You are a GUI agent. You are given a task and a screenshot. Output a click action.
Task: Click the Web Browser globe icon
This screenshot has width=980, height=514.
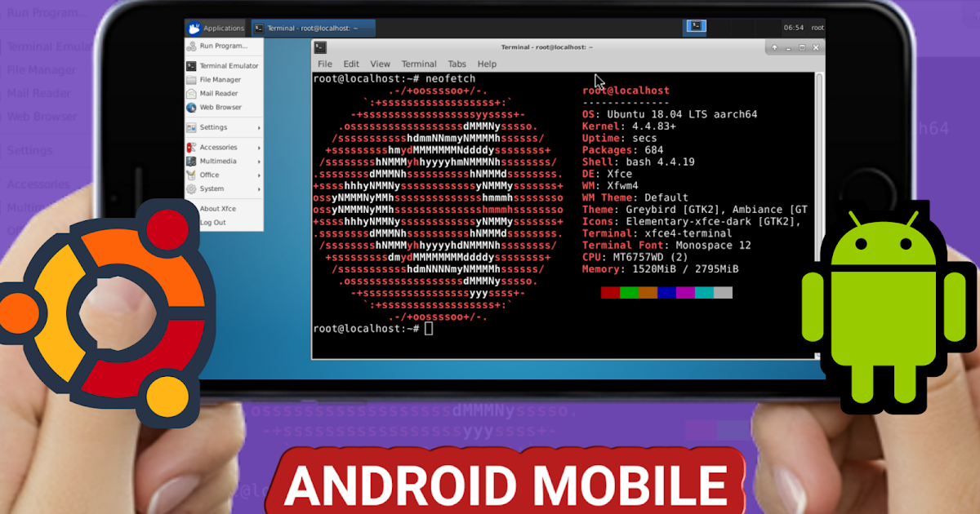(192, 108)
